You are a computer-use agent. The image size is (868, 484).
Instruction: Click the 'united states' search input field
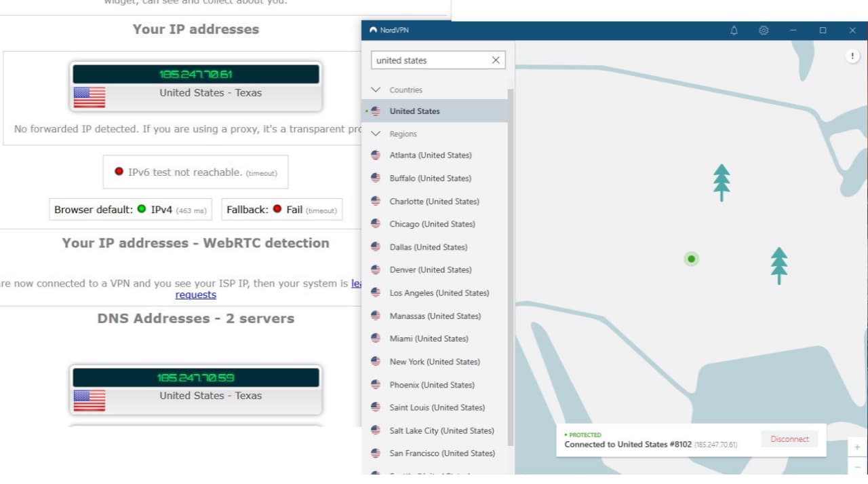[431, 60]
